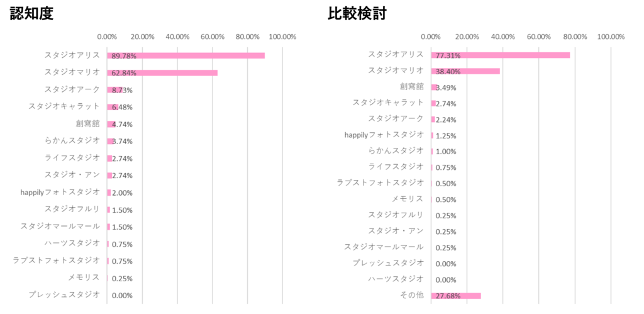Click the happilyフォトスタジオ label in right chart

click(x=384, y=135)
